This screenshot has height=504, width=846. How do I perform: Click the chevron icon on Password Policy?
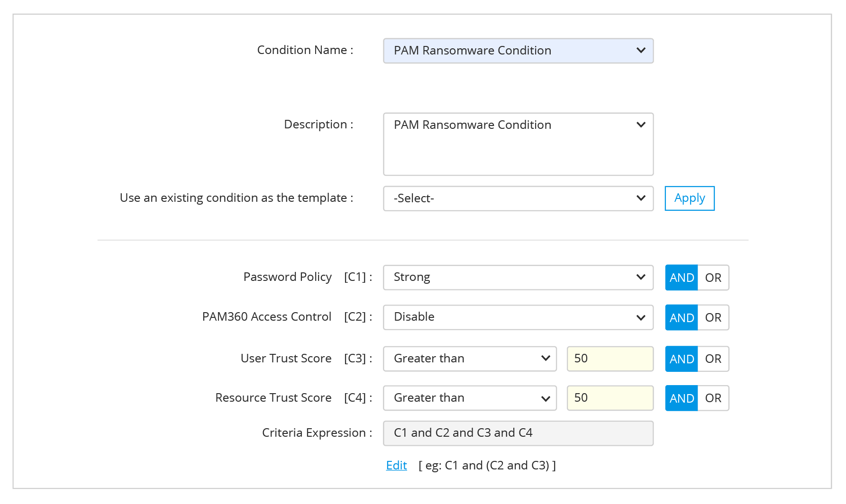pyautogui.click(x=641, y=278)
